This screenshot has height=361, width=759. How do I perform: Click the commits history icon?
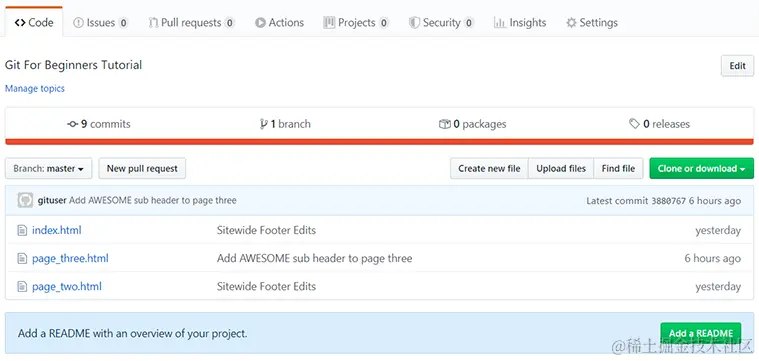tap(73, 124)
